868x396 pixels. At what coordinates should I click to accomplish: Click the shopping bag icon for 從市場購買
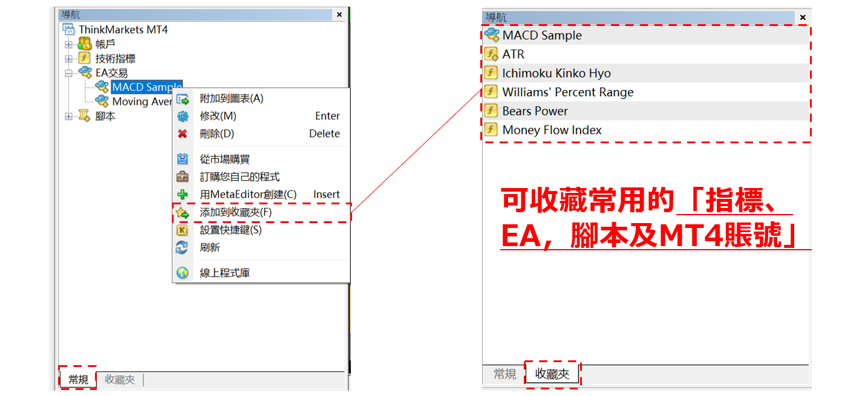click(182, 159)
